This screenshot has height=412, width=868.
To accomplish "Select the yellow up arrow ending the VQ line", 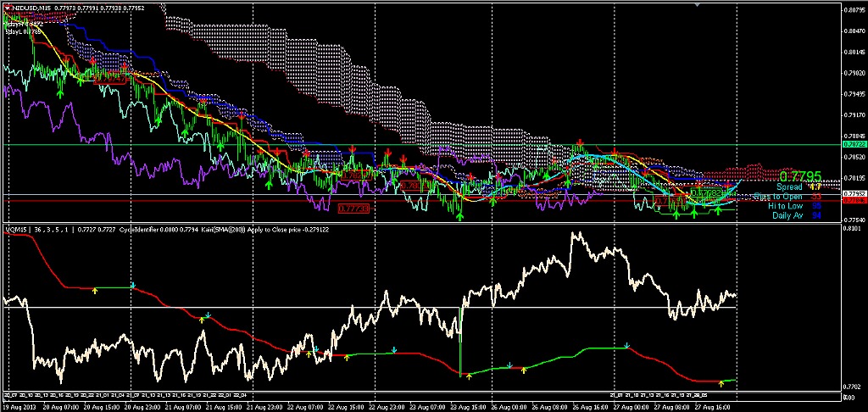I will pyautogui.click(x=721, y=383).
